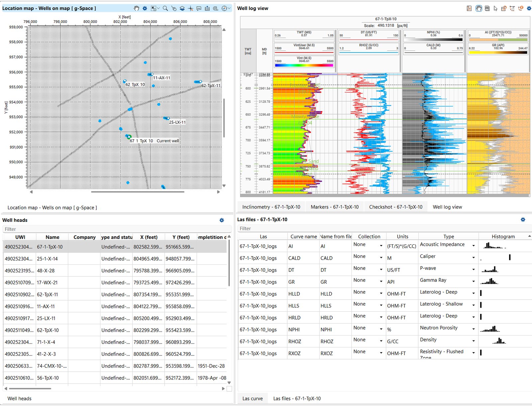Click the magnifier zoom tool in Location map

pyautogui.click(x=165, y=8)
